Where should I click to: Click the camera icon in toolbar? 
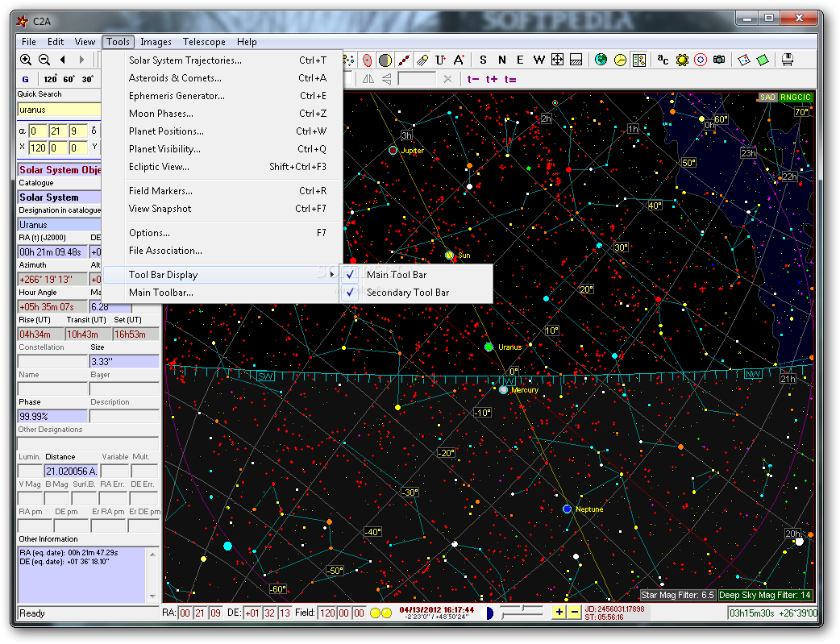tap(719, 60)
